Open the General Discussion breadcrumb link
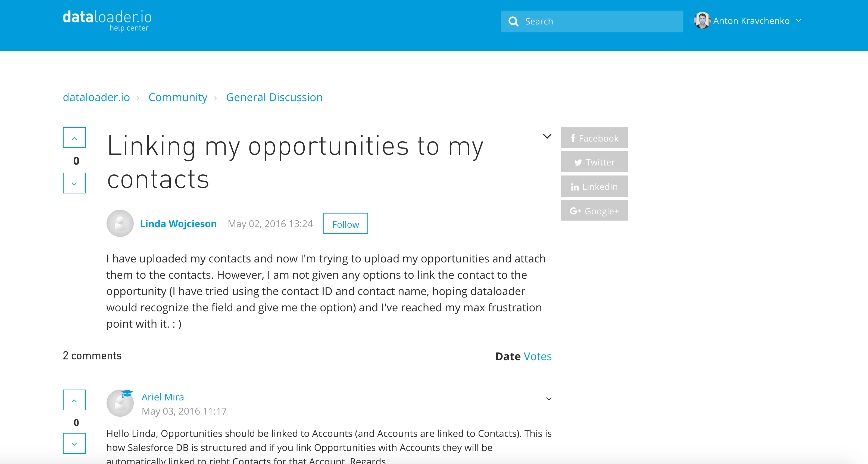868x464 pixels. [x=274, y=97]
